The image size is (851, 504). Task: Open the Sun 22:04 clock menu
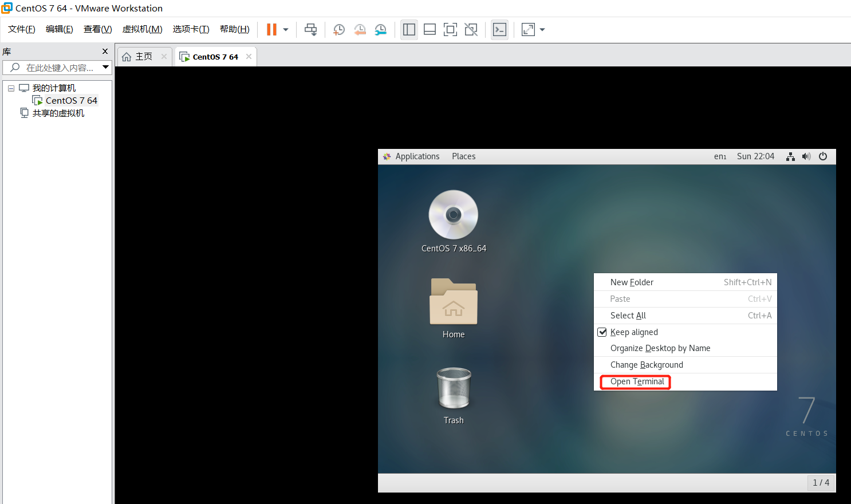point(755,156)
